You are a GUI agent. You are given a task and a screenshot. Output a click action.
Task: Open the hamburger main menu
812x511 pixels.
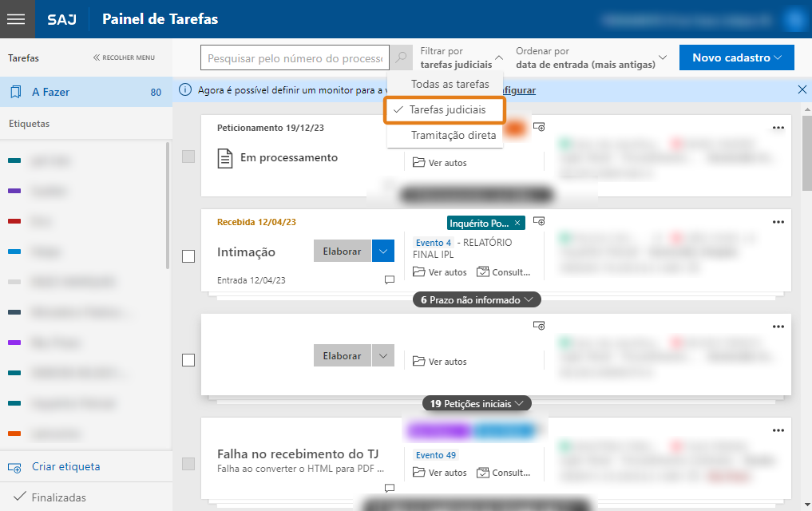coord(18,19)
